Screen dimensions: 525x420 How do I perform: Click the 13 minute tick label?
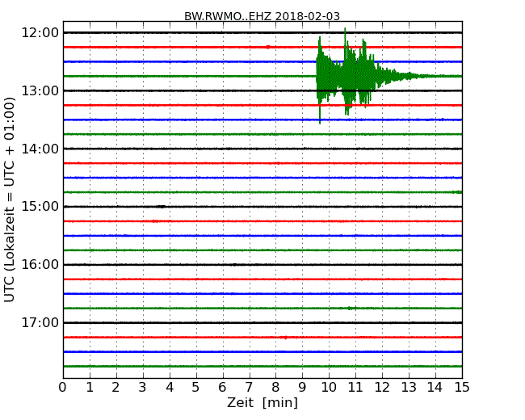tap(409, 388)
